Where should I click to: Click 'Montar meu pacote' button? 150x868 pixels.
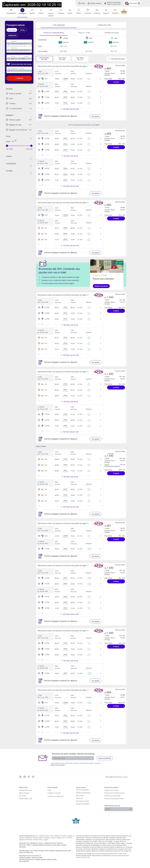[x=101, y=286]
